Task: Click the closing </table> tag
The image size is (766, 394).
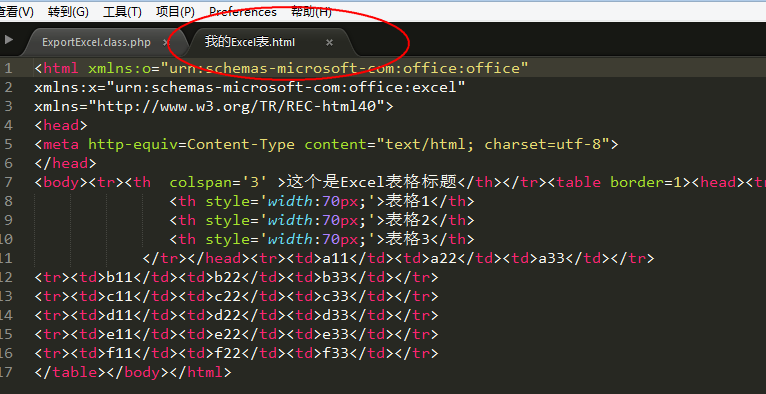Action: tap(70, 373)
